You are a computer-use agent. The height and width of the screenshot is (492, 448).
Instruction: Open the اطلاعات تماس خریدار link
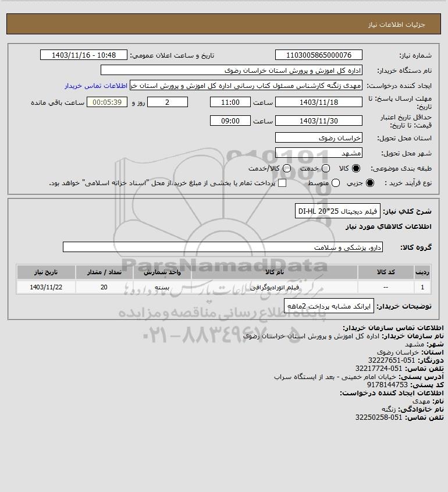pyautogui.click(x=96, y=86)
